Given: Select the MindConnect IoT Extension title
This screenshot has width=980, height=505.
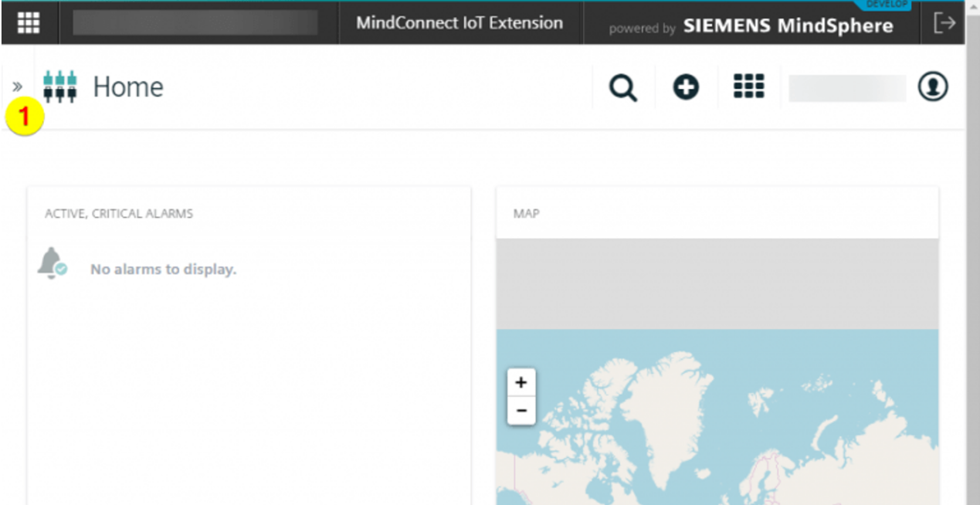Looking at the screenshot, I should tap(459, 23).
